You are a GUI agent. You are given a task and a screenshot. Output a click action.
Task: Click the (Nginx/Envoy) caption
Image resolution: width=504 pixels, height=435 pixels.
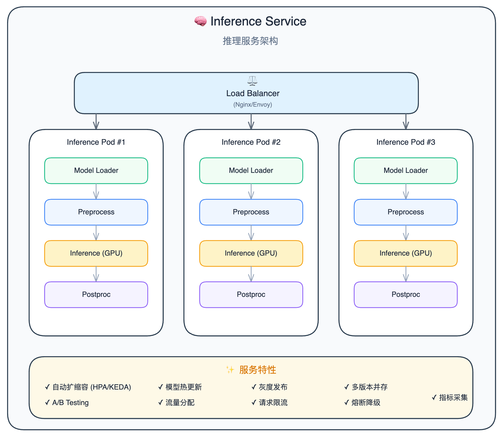(253, 105)
